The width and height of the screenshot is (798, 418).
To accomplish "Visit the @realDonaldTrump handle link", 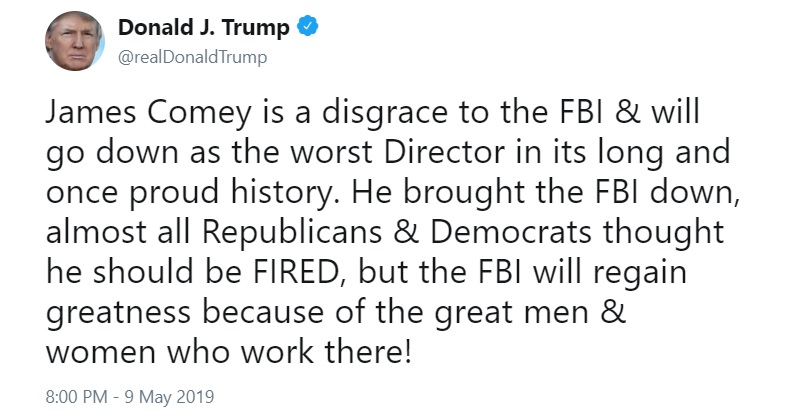I will 192,57.
